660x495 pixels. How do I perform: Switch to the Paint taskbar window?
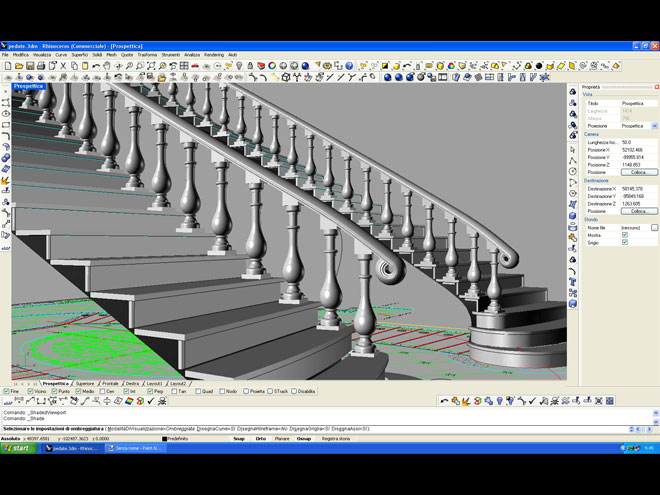[135, 448]
